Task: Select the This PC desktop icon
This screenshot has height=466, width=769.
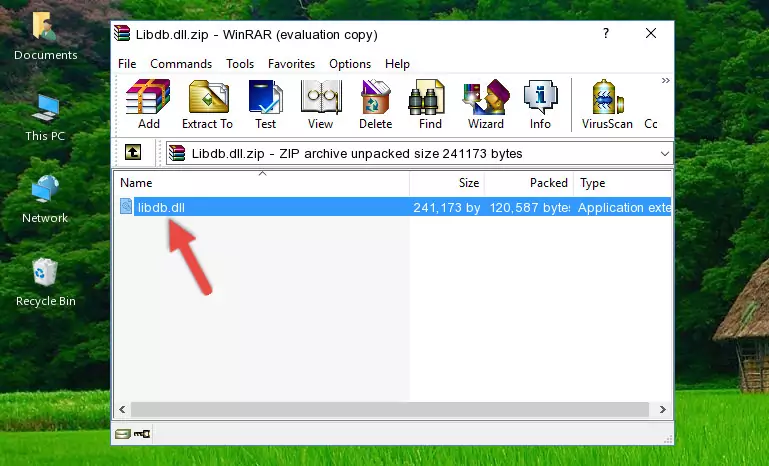Action: 45,118
